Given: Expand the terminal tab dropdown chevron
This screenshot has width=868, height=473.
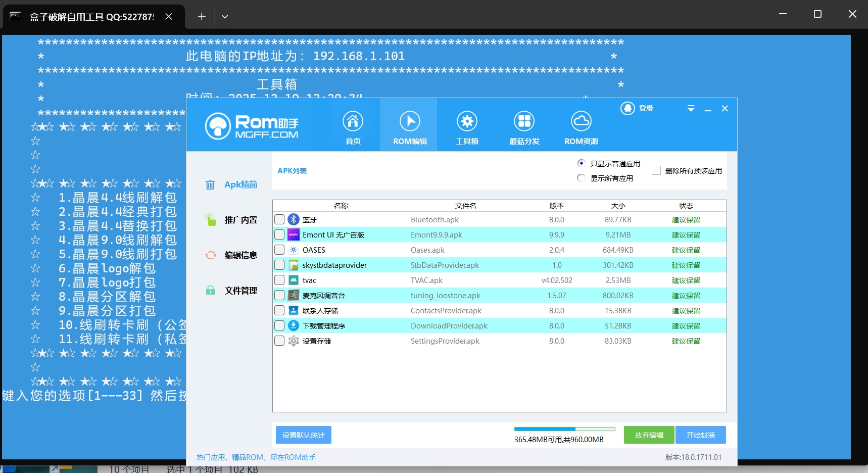Looking at the screenshot, I should point(225,17).
